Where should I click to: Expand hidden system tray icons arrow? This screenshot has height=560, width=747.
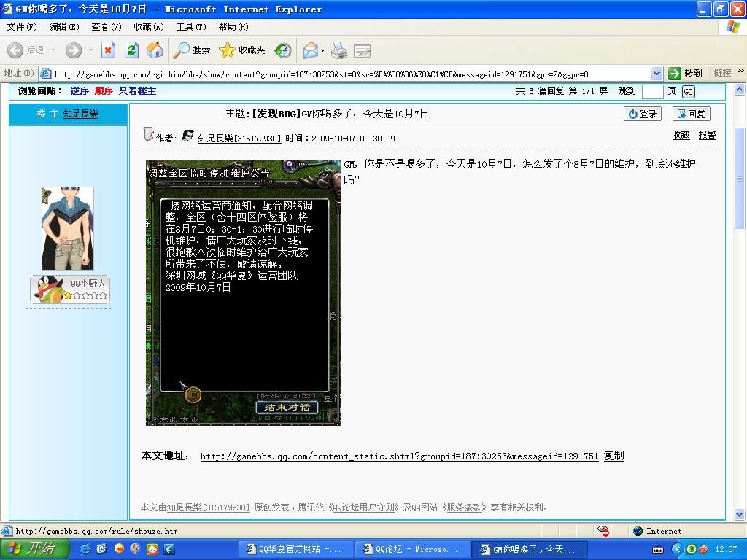click(676, 549)
